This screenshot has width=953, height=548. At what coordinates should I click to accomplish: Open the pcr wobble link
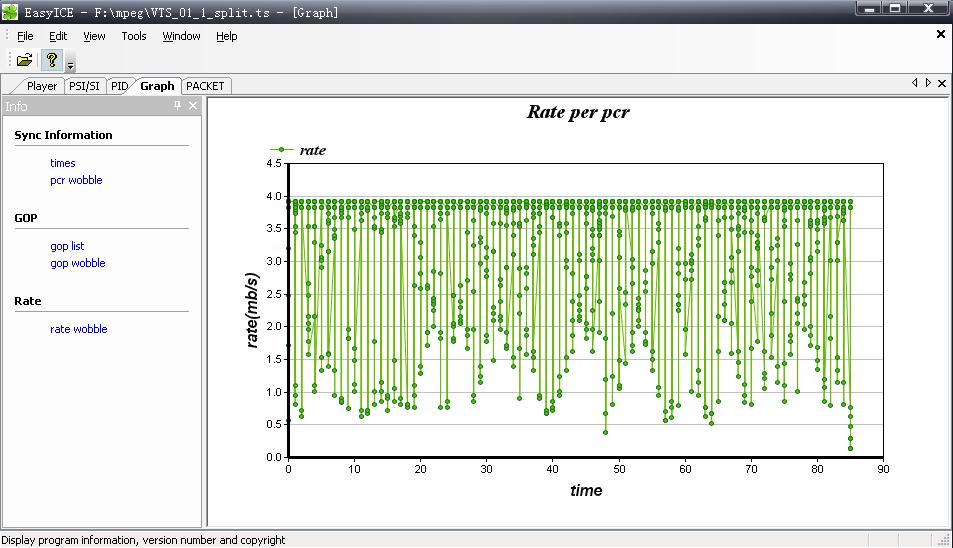tap(76, 180)
